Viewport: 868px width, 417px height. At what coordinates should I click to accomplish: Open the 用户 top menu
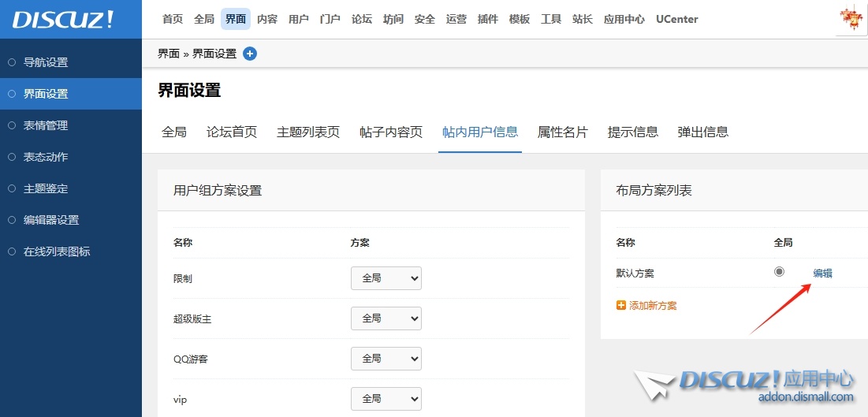pos(298,20)
